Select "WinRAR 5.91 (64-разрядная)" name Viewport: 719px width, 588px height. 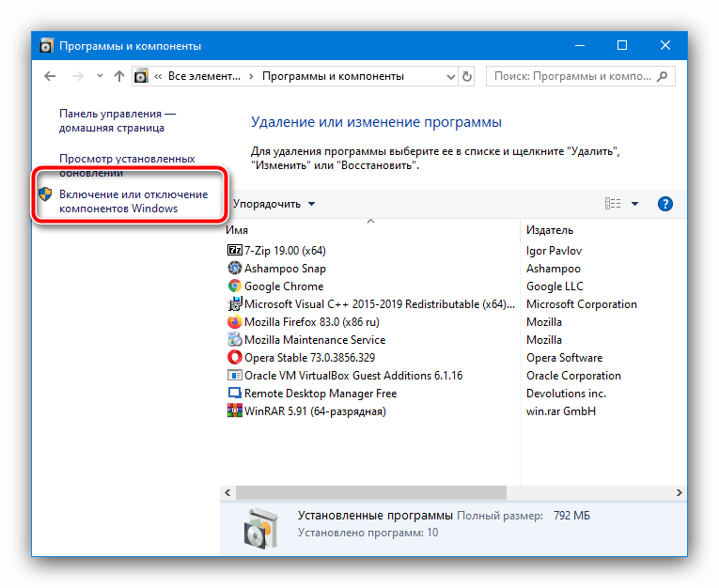point(315,411)
